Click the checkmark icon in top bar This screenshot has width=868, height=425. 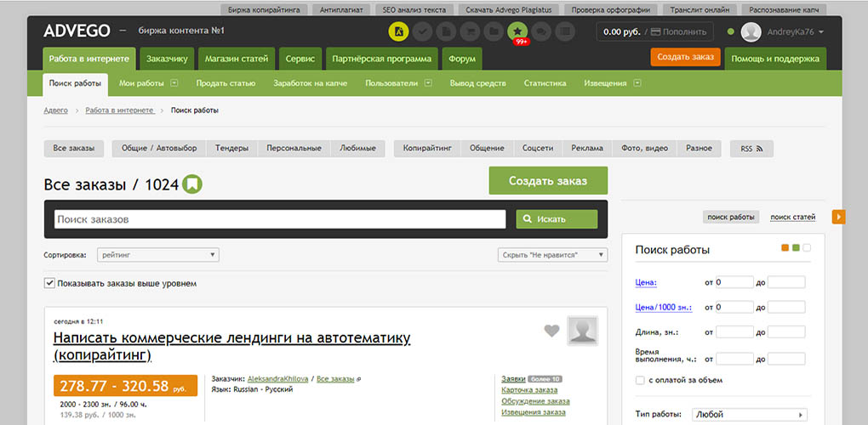422,31
